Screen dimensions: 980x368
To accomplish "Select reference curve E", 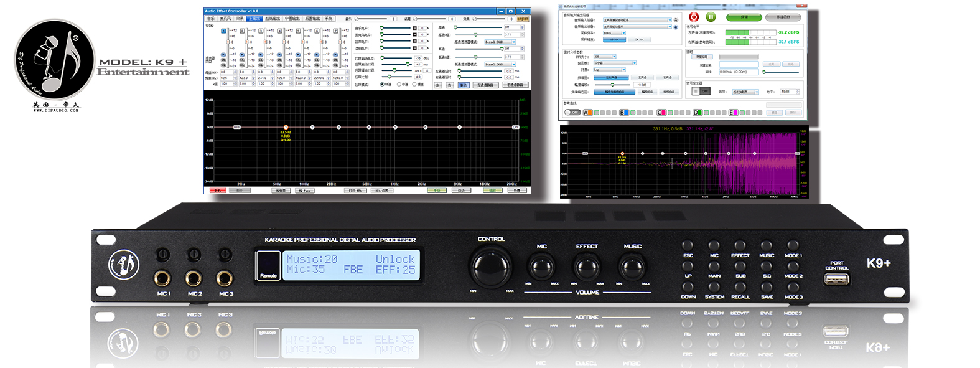I will pyautogui.click(x=734, y=113).
